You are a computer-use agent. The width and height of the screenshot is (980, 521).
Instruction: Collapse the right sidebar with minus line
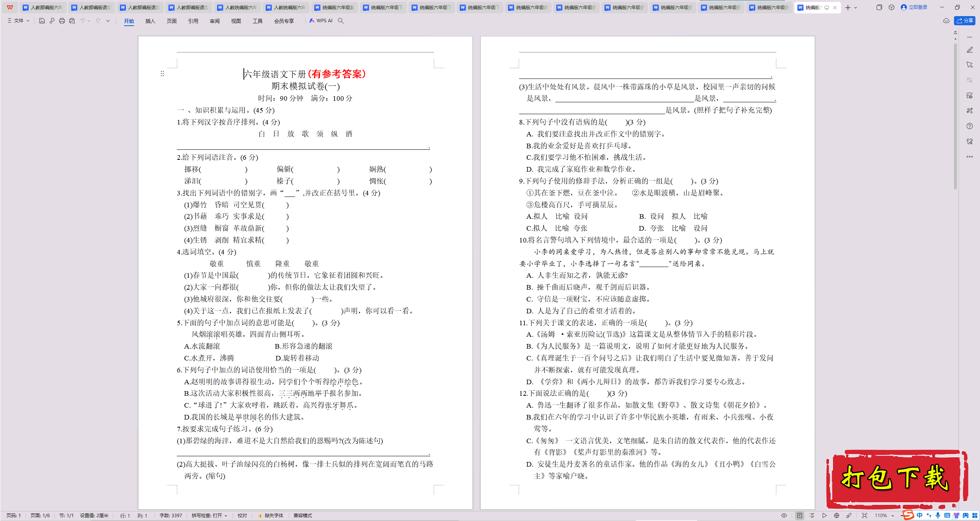pos(970,37)
